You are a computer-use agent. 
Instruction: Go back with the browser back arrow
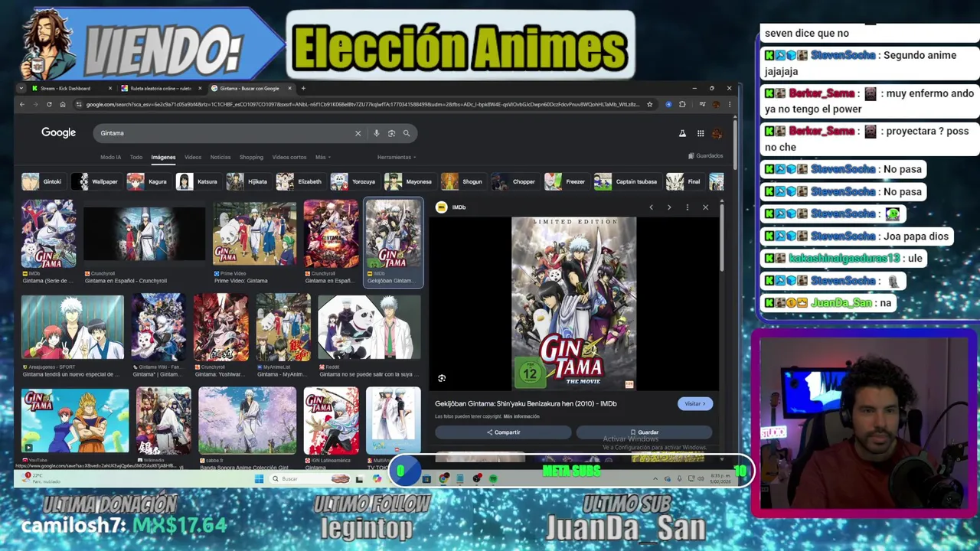[x=22, y=104]
